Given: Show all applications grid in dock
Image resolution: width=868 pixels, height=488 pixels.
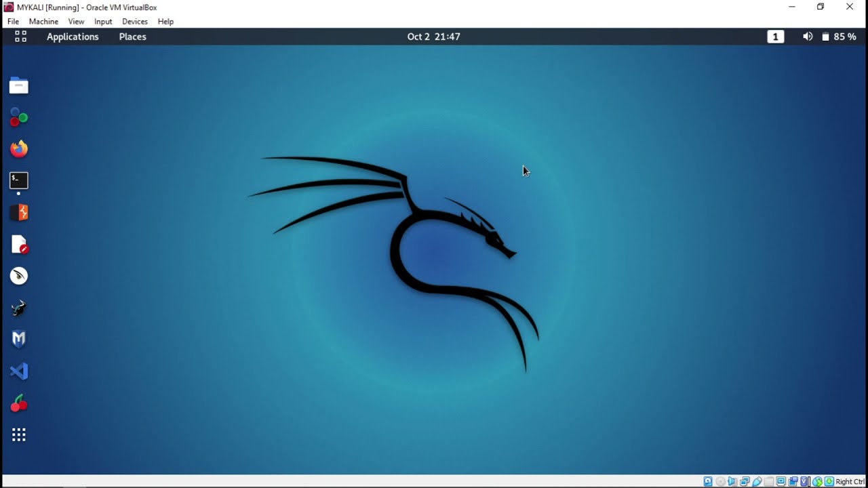Looking at the screenshot, I should [19, 434].
